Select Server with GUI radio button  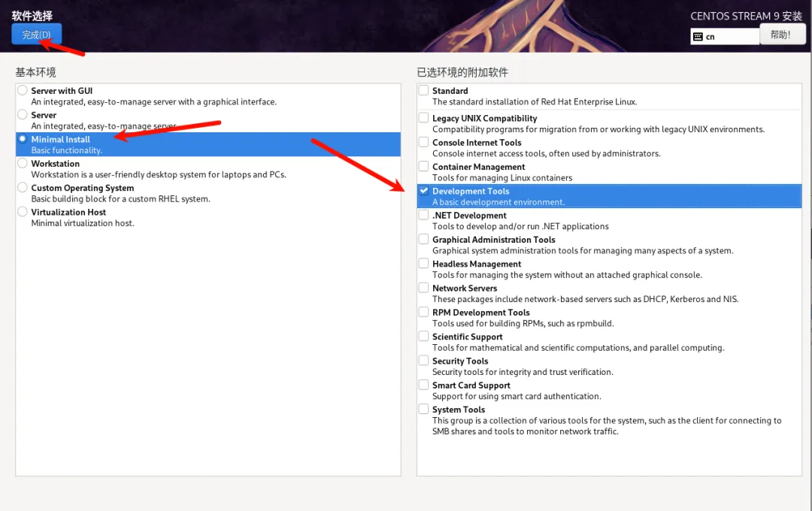pyautogui.click(x=23, y=90)
